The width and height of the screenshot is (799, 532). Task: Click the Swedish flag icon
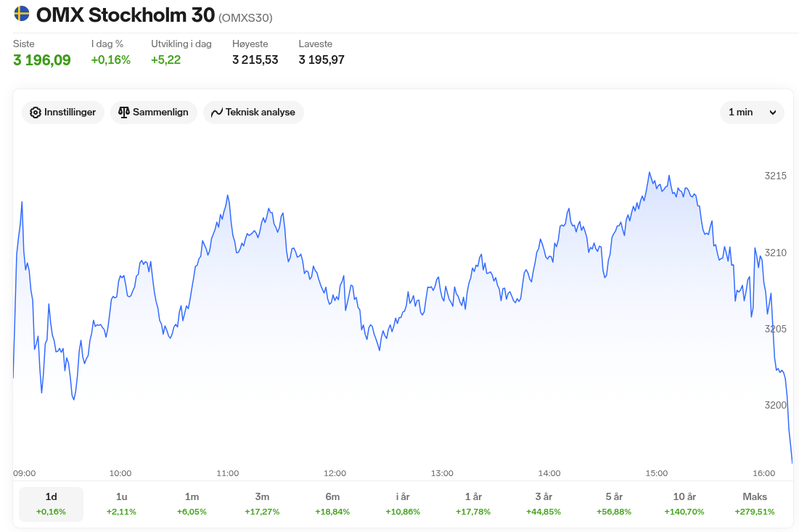pyautogui.click(x=22, y=14)
